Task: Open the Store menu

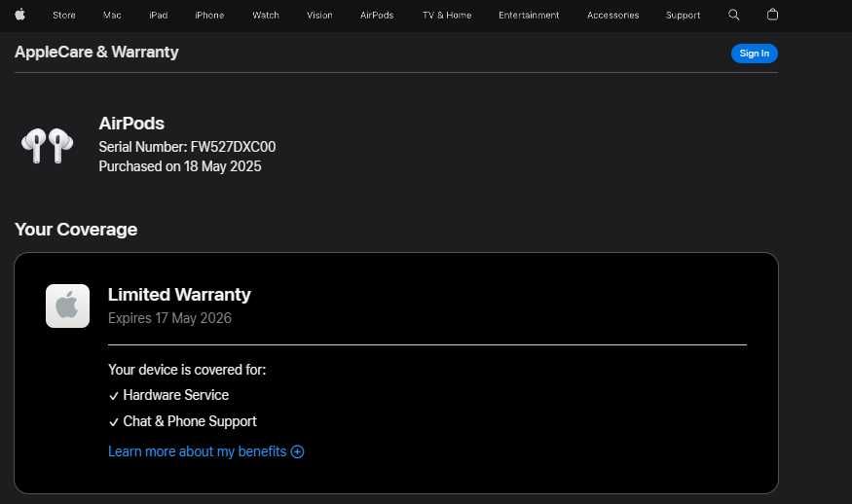Action: pos(64,16)
